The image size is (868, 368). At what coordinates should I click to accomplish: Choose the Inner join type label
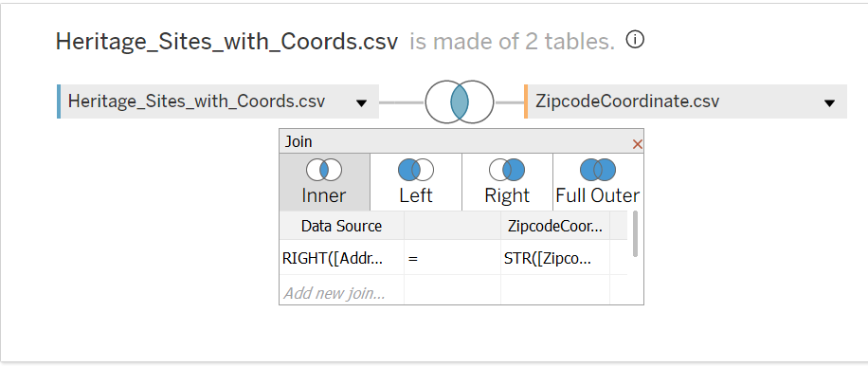coord(324,195)
